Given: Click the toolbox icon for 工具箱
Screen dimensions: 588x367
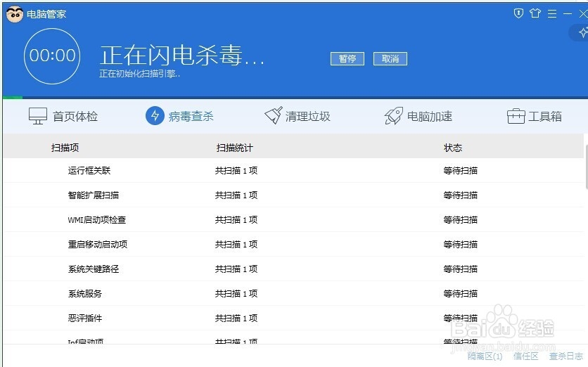Looking at the screenshot, I should coord(516,116).
